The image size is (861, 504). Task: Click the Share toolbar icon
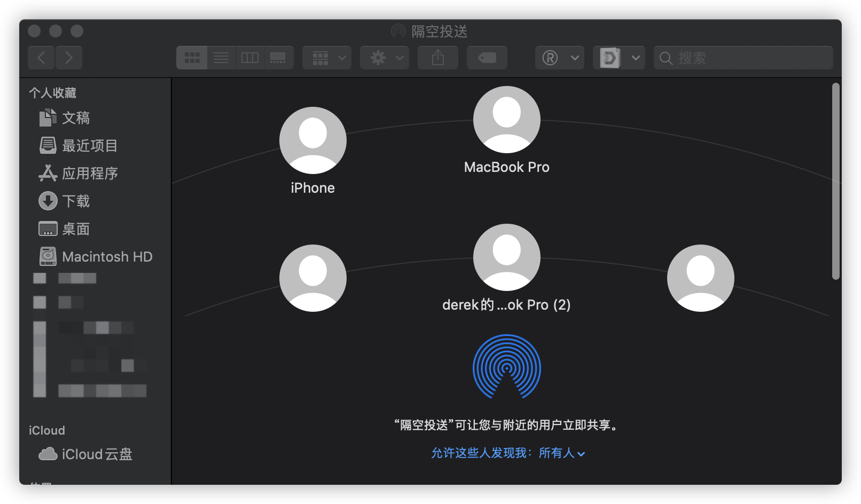pyautogui.click(x=437, y=57)
